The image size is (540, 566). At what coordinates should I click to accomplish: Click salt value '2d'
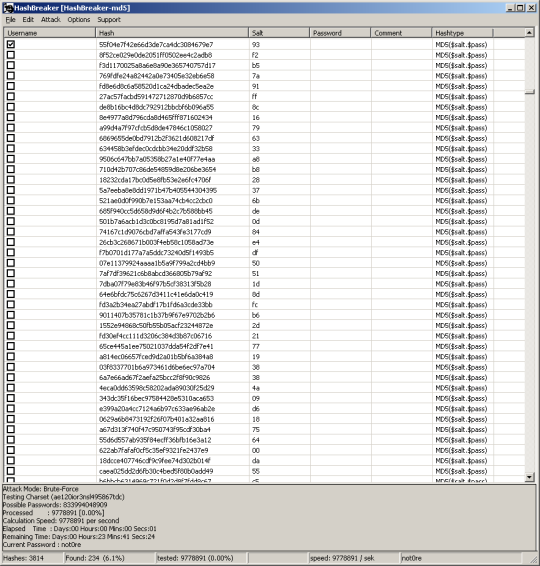[x=256, y=325]
